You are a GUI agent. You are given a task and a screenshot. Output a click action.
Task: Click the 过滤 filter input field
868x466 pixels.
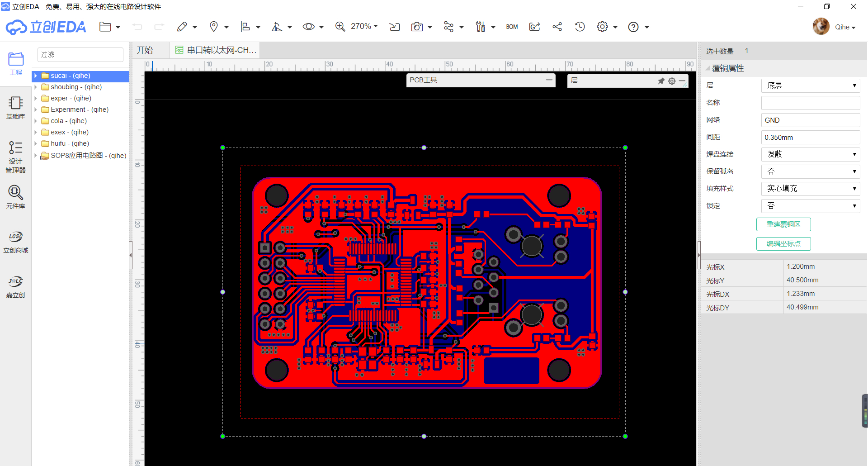(80, 55)
